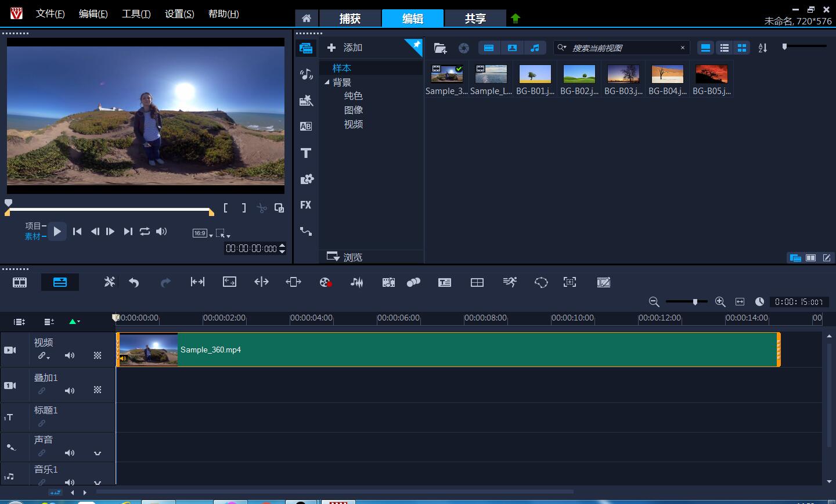Split the clip with scissors icon
The height and width of the screenshot is (504, 836).
[x=262, y=208]
